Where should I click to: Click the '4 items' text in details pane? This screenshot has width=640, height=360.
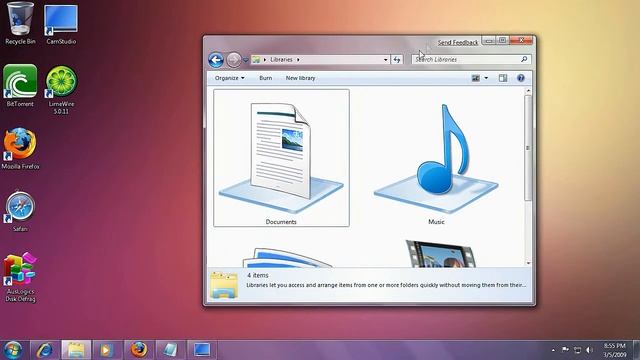pos(258,276)
